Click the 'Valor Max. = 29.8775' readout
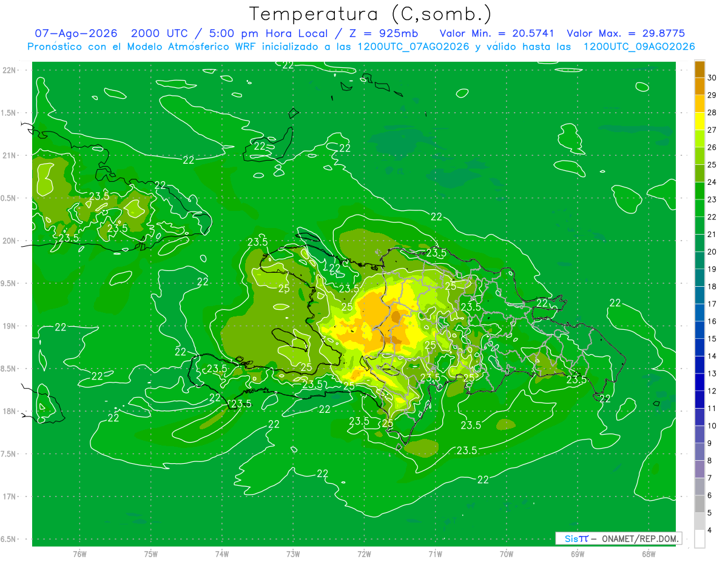 [625, 33]
